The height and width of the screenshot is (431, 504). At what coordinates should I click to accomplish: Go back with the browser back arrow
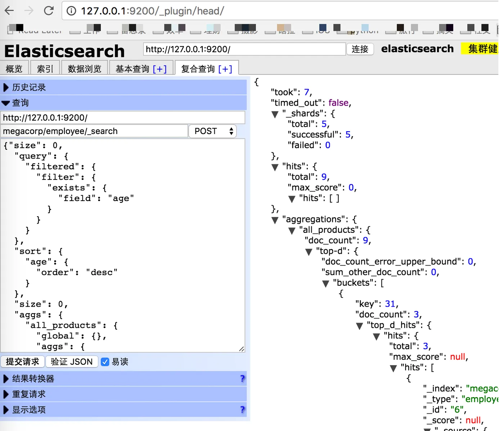(x=9, y=10)
